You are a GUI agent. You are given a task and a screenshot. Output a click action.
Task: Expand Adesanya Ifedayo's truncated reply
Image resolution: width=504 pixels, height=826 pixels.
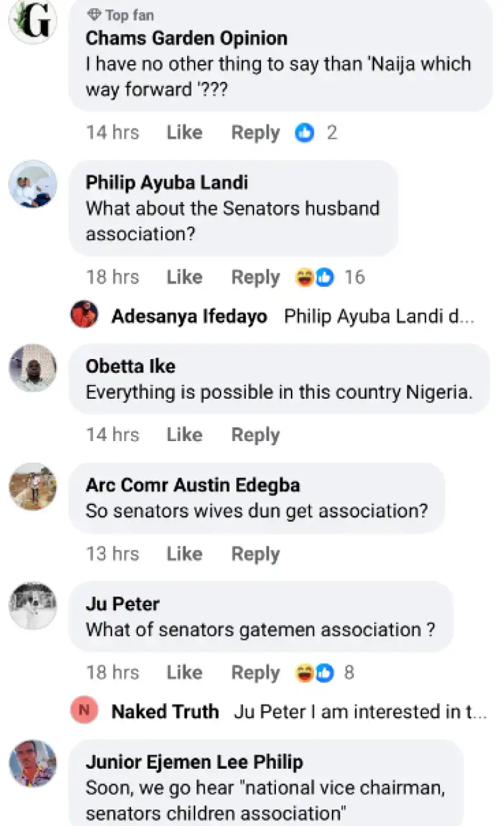pos(379,316)
